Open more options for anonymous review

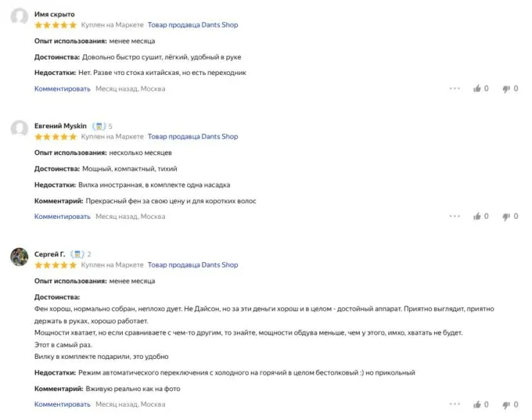455,88
